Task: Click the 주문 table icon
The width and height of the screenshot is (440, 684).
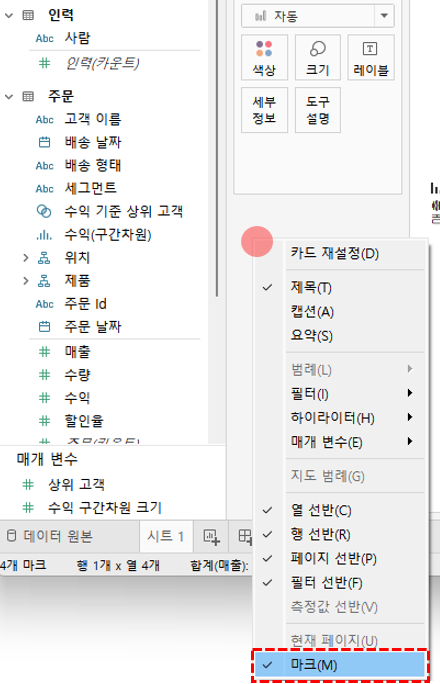Action: click(28, 96)
